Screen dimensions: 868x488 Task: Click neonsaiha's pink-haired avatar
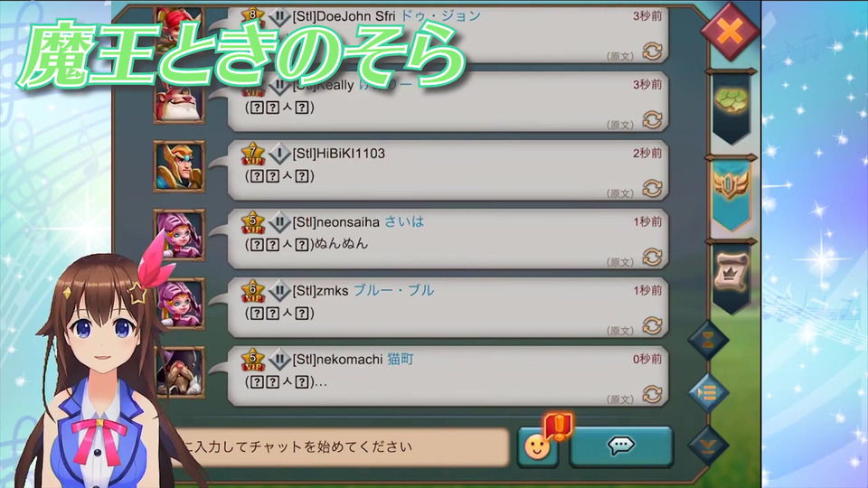coord(179,235)
